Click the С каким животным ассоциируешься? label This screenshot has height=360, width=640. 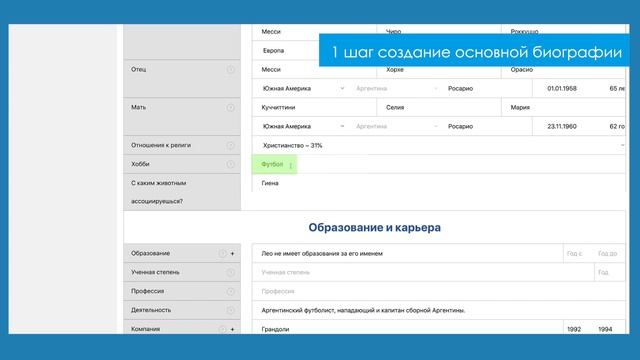tap(158, 192)
